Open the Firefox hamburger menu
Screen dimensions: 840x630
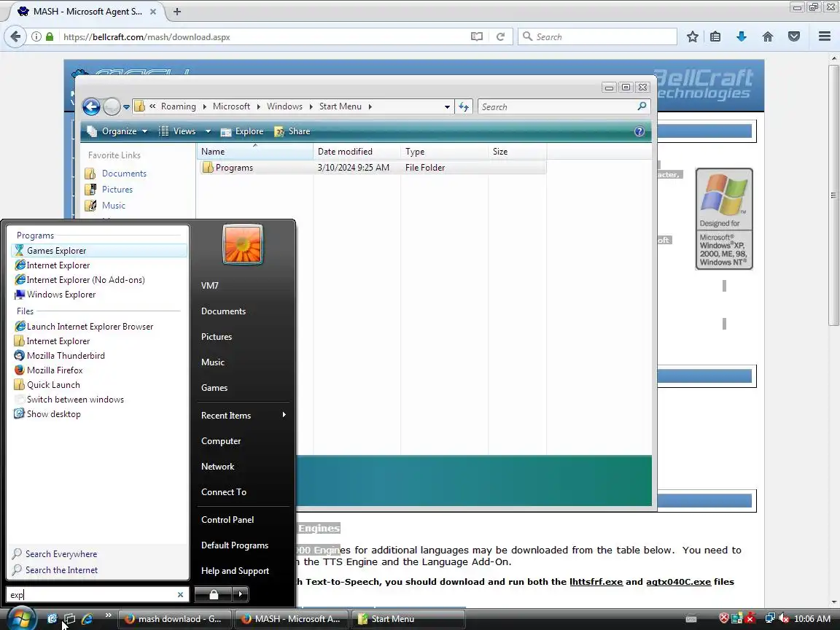[825, 36]
